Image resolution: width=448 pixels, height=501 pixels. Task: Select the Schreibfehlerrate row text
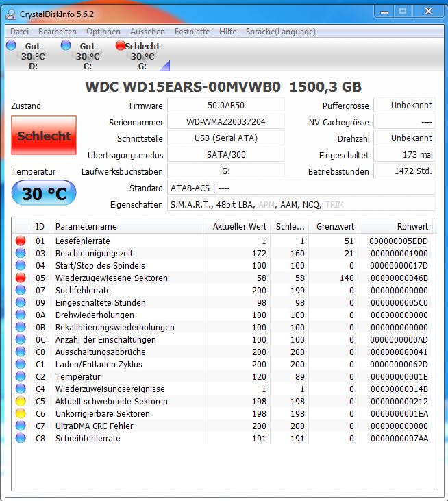click(x=88, y=438)
